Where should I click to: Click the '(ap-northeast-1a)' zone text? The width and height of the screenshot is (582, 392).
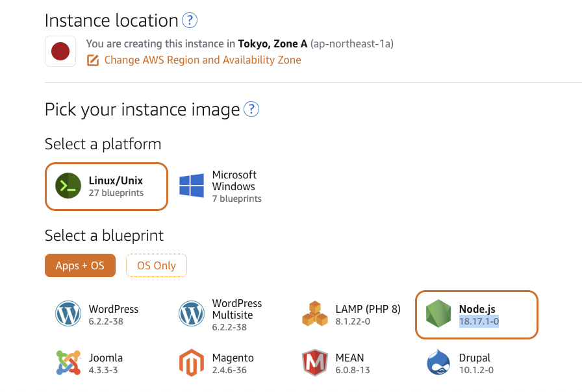coord(352,43)
